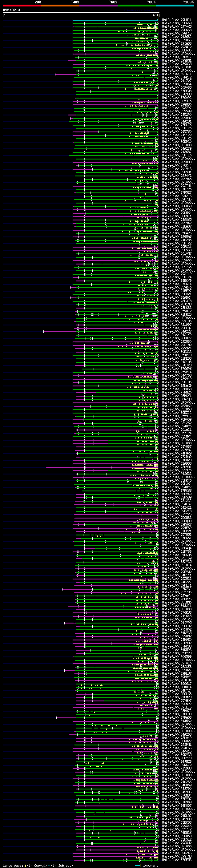Open hit UniRef100_B0TGJ1
Image resolution: width=197 pixels, height=868 pixels.
click(177, 74)
